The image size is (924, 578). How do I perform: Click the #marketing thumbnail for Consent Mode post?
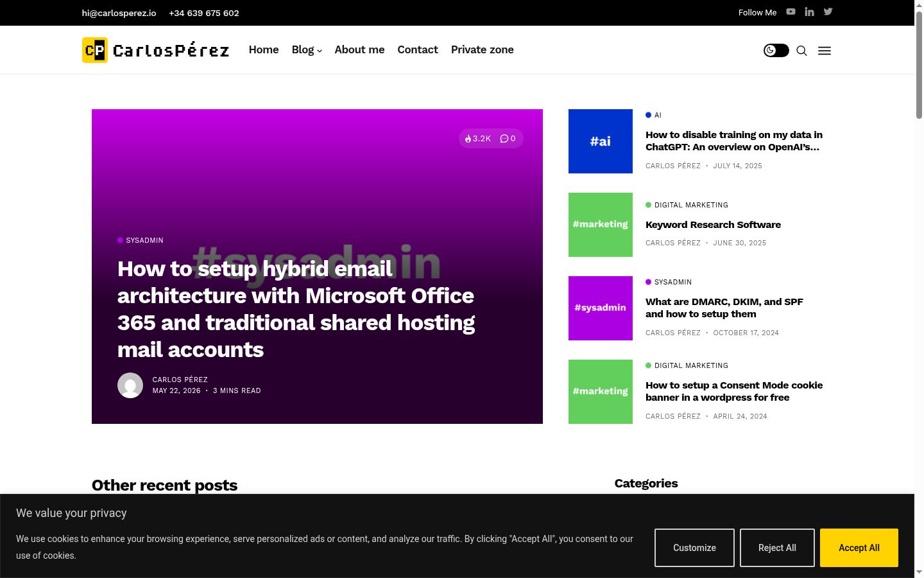pos(601,392)
